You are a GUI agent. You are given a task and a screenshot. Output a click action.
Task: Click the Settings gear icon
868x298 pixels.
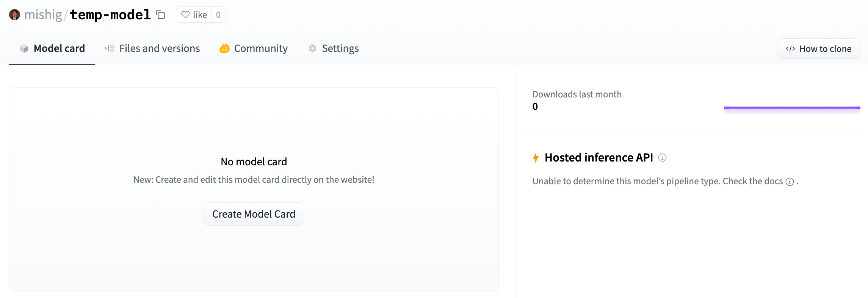312,49
